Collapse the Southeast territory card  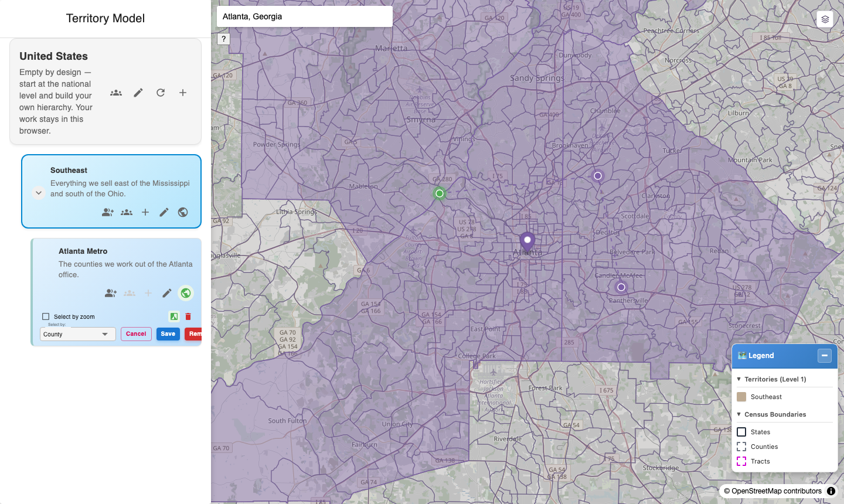39,193
